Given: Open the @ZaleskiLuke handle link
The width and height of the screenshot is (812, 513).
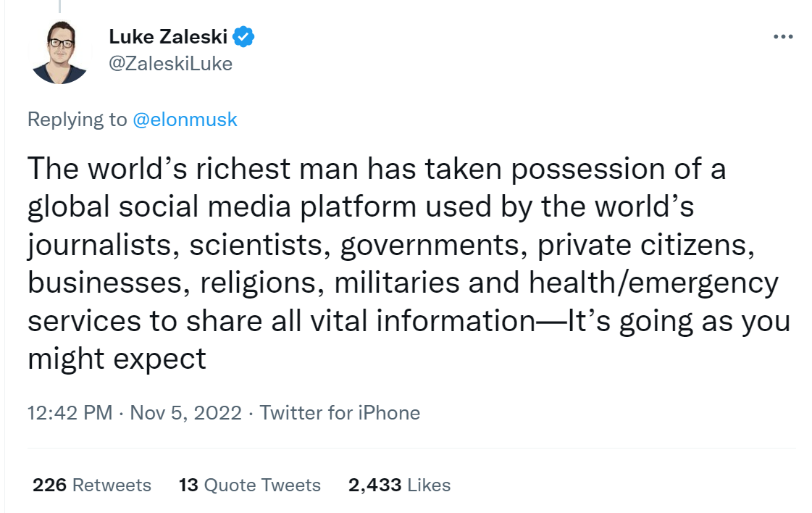Looking at the screenshot, I should (170, 64).
